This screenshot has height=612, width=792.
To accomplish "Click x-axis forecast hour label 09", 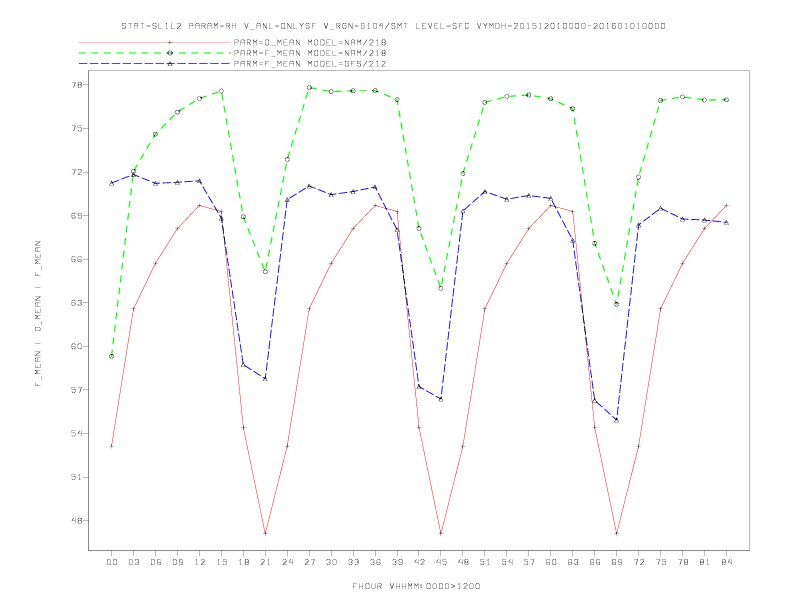I will [177, 562].
